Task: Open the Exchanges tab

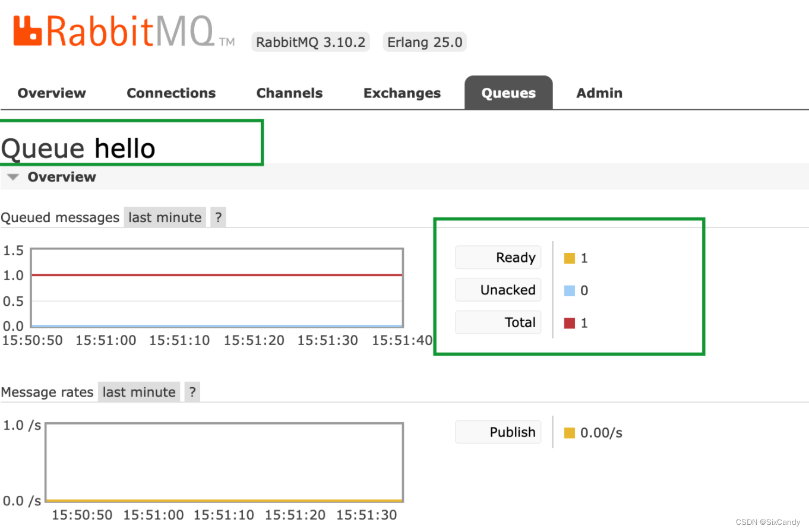Action: tap(402, 93)
